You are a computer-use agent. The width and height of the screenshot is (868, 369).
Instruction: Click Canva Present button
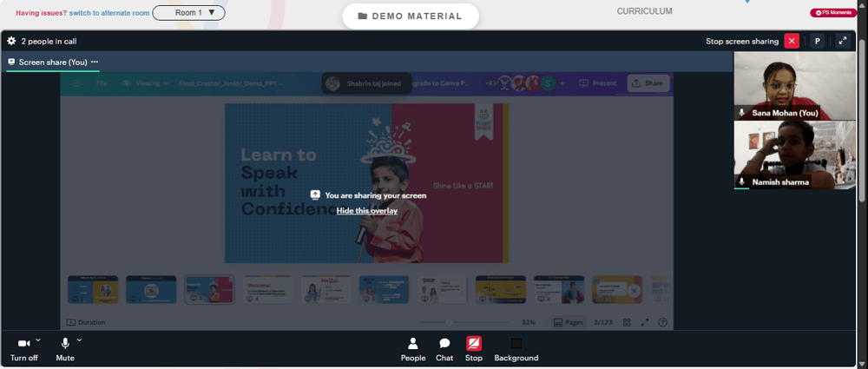click(x=597, y=83)
